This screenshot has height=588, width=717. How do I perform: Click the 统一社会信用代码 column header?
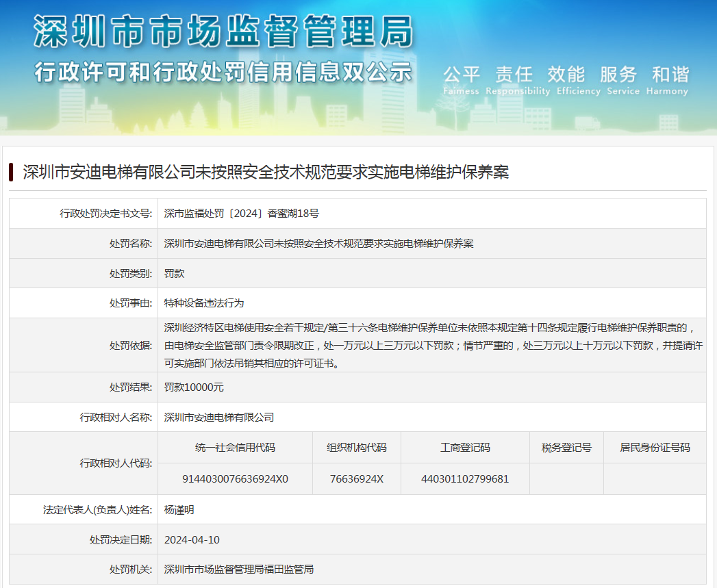(x=235, y=448)
